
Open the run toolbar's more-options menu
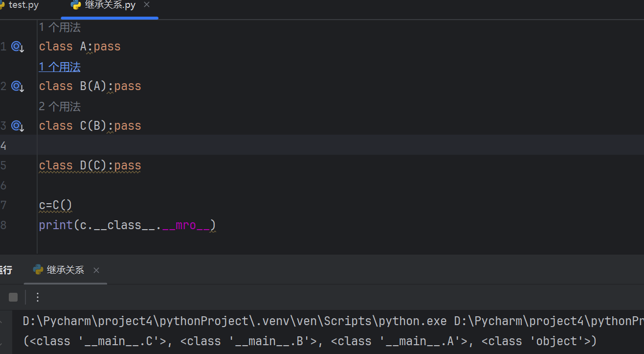tap(38, 297)
